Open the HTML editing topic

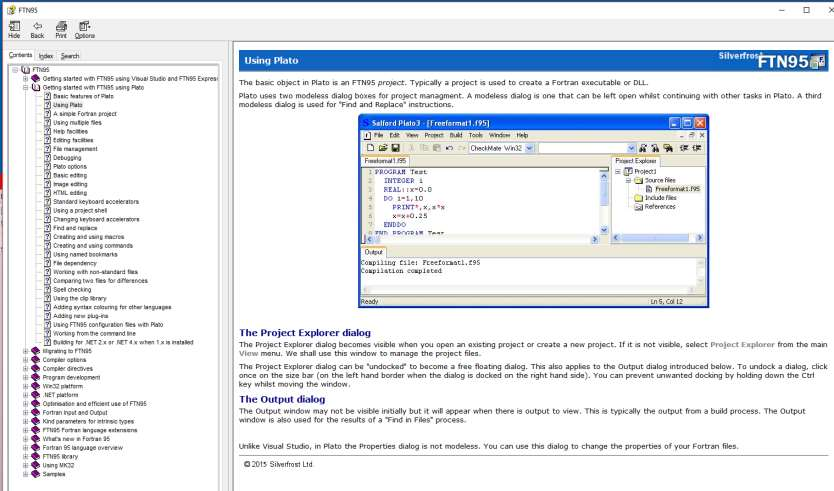[x=70, y=193]
